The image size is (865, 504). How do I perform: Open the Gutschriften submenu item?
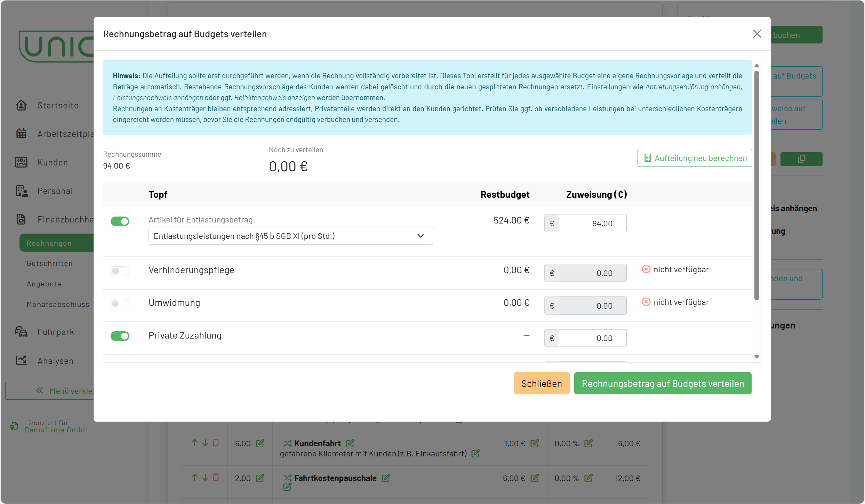(50, 263)
